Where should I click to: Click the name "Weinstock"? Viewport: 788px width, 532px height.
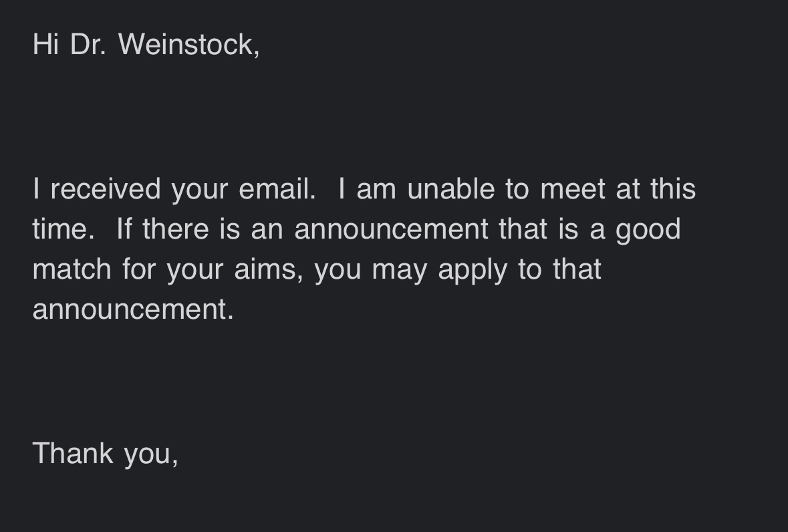pyautogui.click(x=186, y=45)
